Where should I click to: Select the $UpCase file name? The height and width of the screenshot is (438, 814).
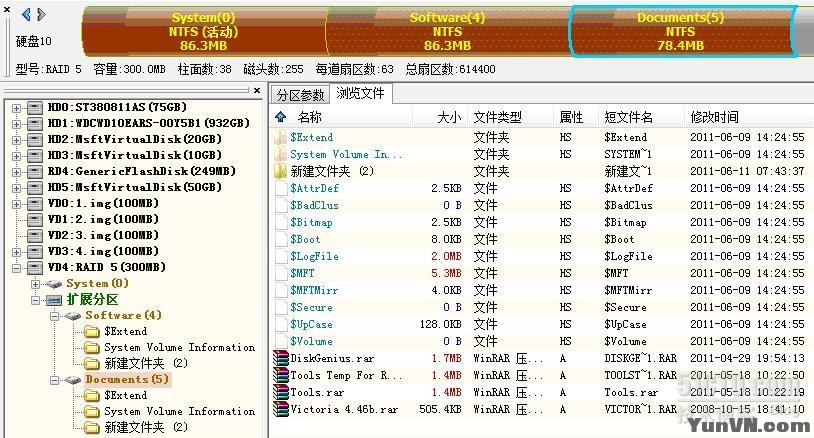(311, 324)
